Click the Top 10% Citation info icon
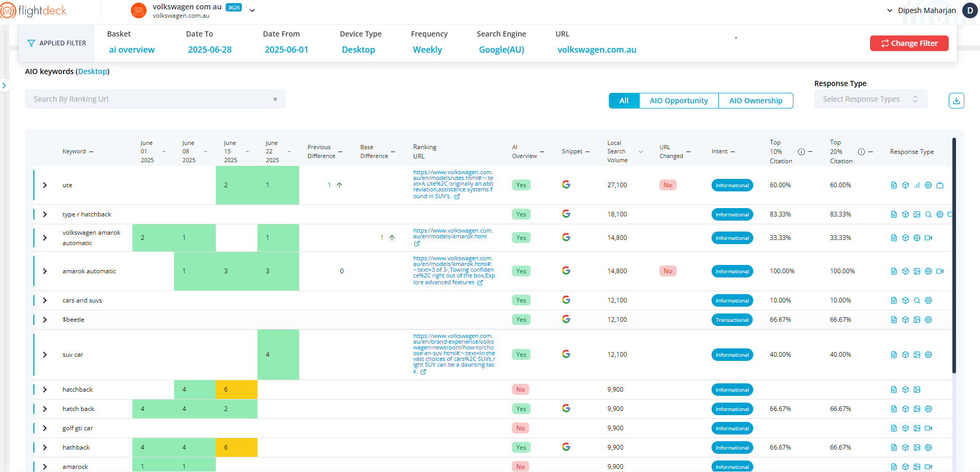The width and height of the screenshot is (980, 472). (801, 152)
